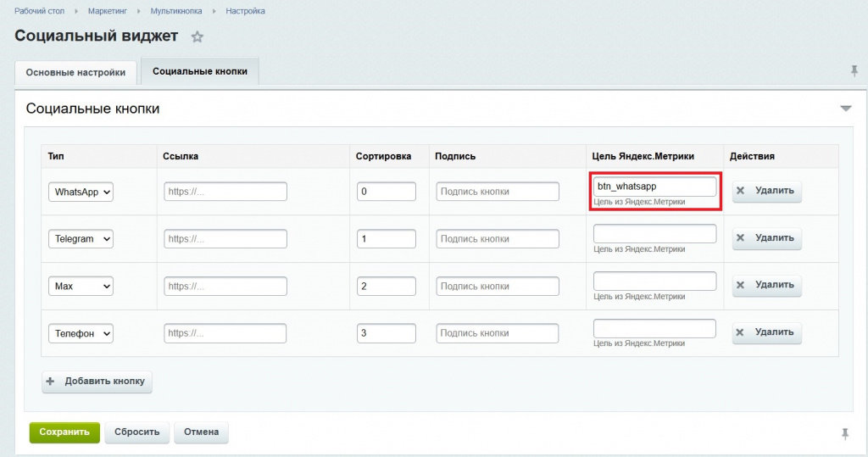868x457 pixels.
Task: Select the Социальные кнопки tab
Action: (200, 72)
